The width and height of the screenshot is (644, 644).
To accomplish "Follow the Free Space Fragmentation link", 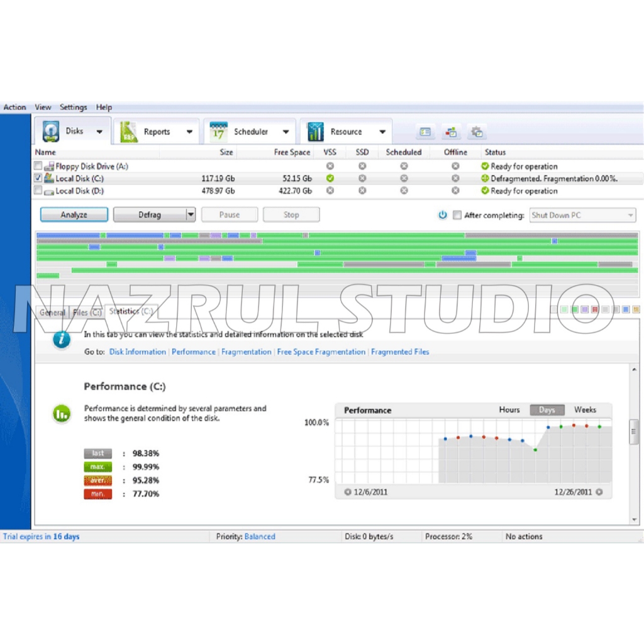I will pos(321,352).
